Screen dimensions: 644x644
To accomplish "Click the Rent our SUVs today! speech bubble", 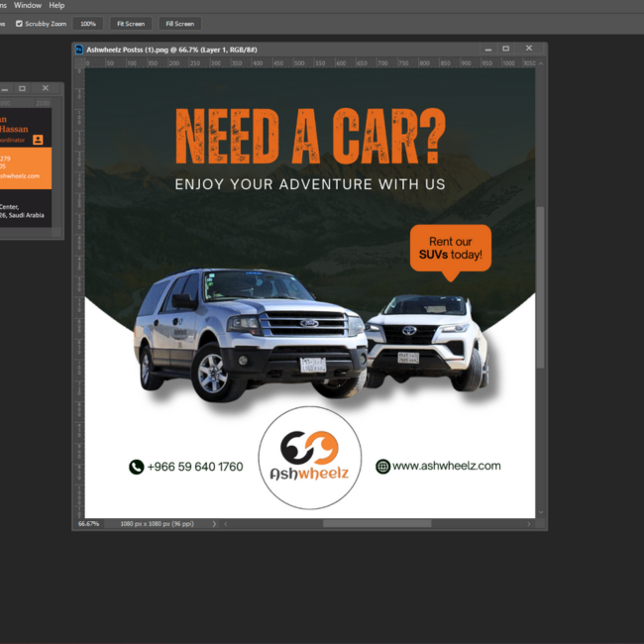I will click(451, 252).
